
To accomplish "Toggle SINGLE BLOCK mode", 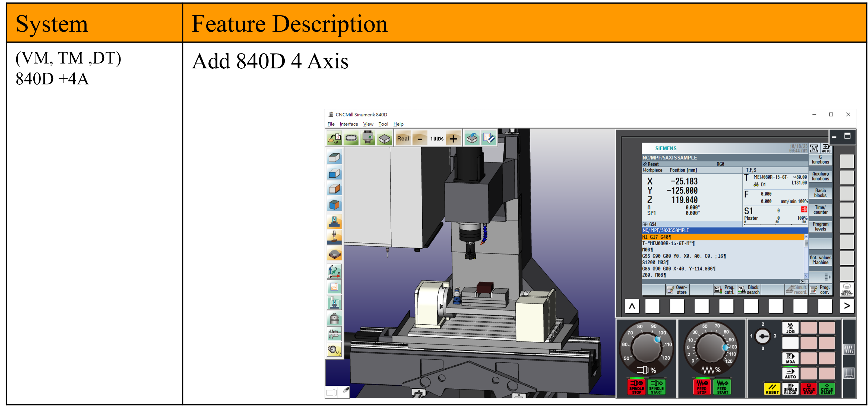I will (790, 388).
